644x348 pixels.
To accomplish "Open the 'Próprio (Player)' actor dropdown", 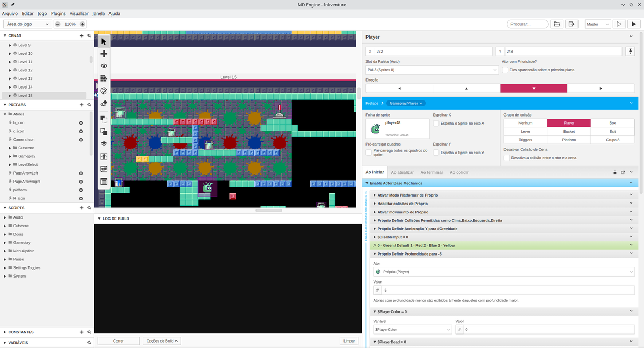I will (504, 272).
